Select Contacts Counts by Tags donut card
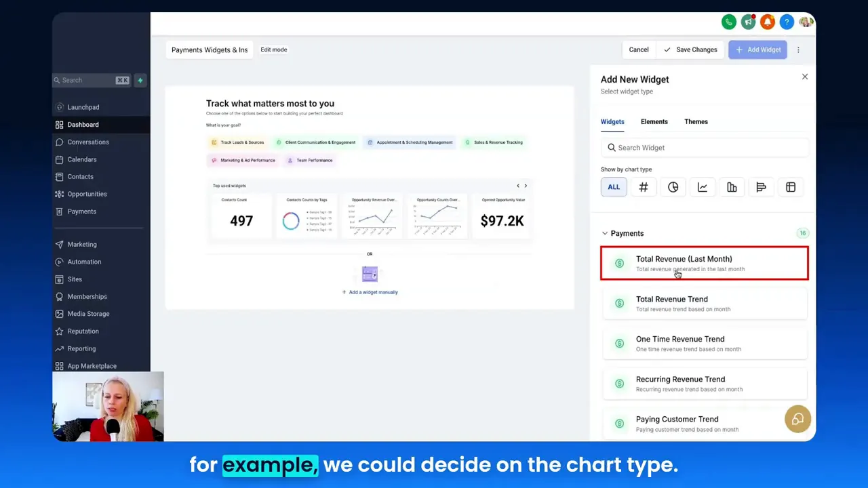 (x=307, y=216)
